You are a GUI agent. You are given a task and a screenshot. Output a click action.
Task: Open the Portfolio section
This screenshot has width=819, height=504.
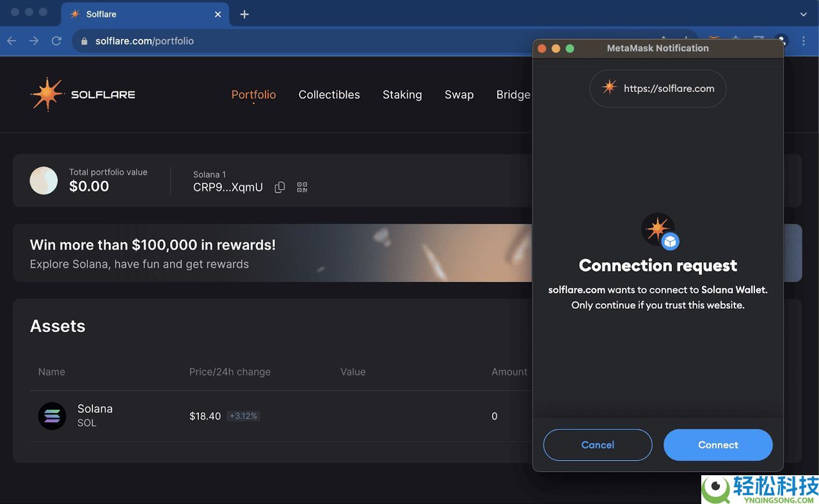pyautogui.click(x=253, y=95)
